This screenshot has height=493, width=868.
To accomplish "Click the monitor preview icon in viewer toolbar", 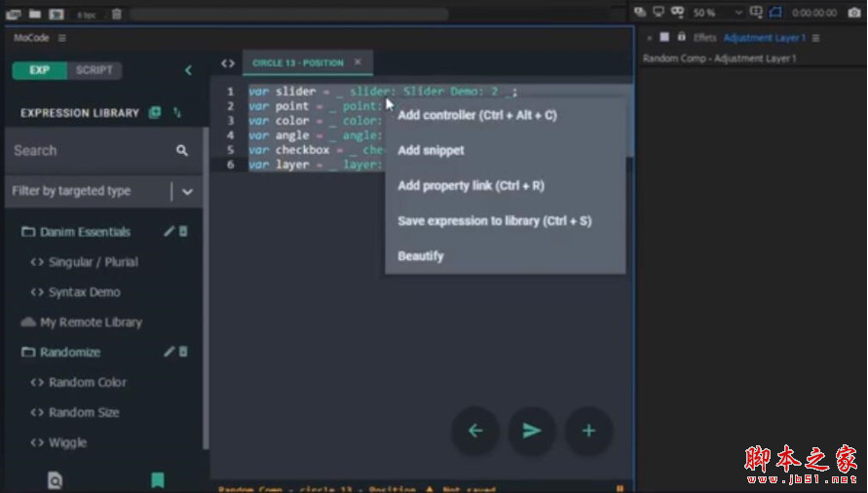I will pos(659,12).
